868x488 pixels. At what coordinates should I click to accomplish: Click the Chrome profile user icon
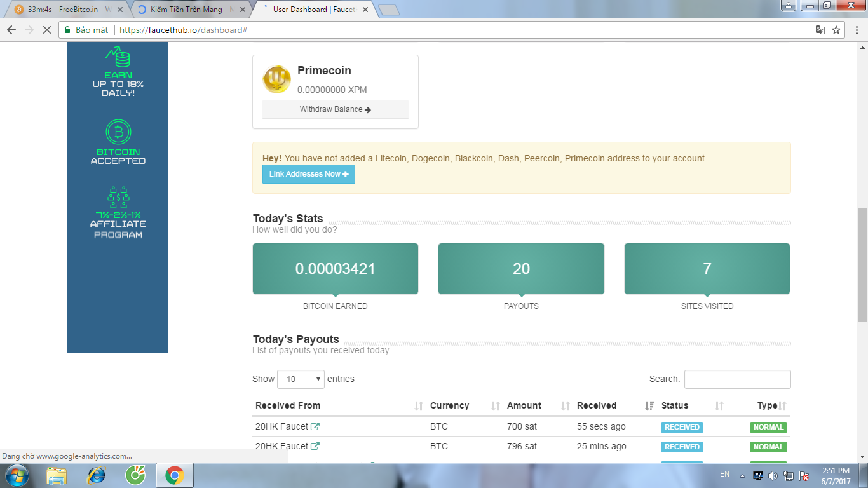[788, 6]
